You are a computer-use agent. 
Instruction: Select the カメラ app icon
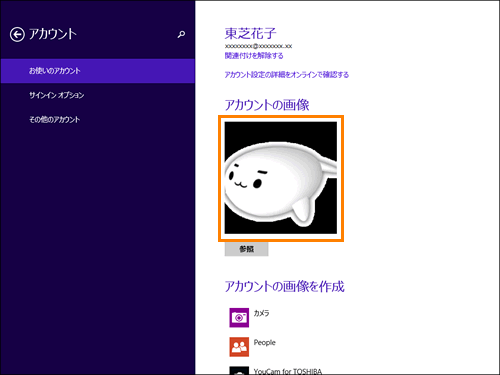point(239,318)
